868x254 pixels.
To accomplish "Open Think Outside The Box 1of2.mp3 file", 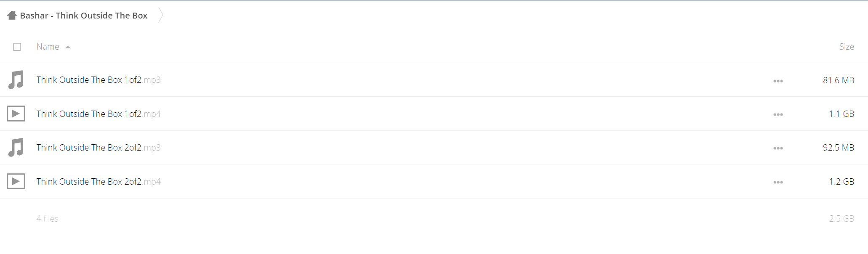I will (99, 80).
